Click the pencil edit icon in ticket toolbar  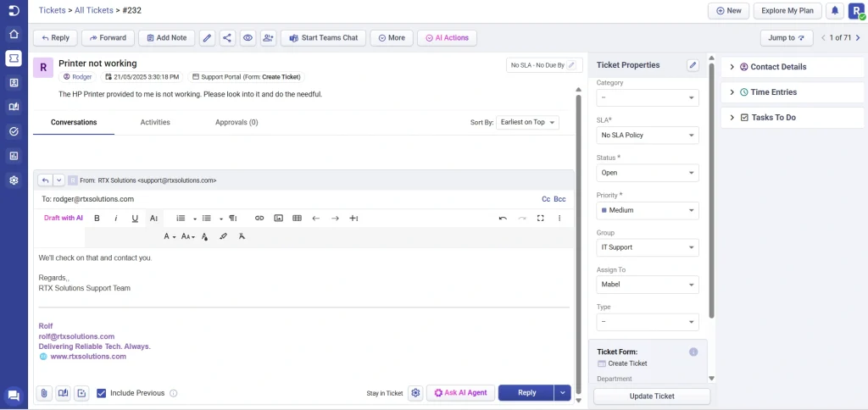tap(207, 38)
